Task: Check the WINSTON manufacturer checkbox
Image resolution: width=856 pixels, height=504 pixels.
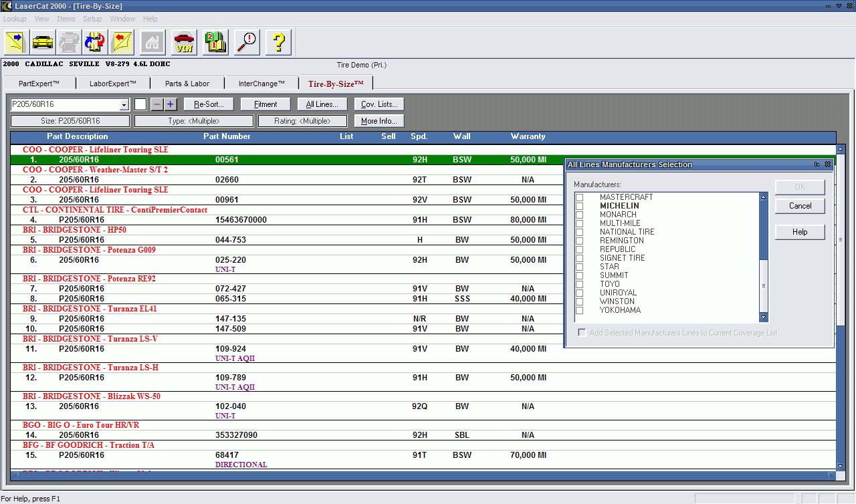Action: point(580,301)
